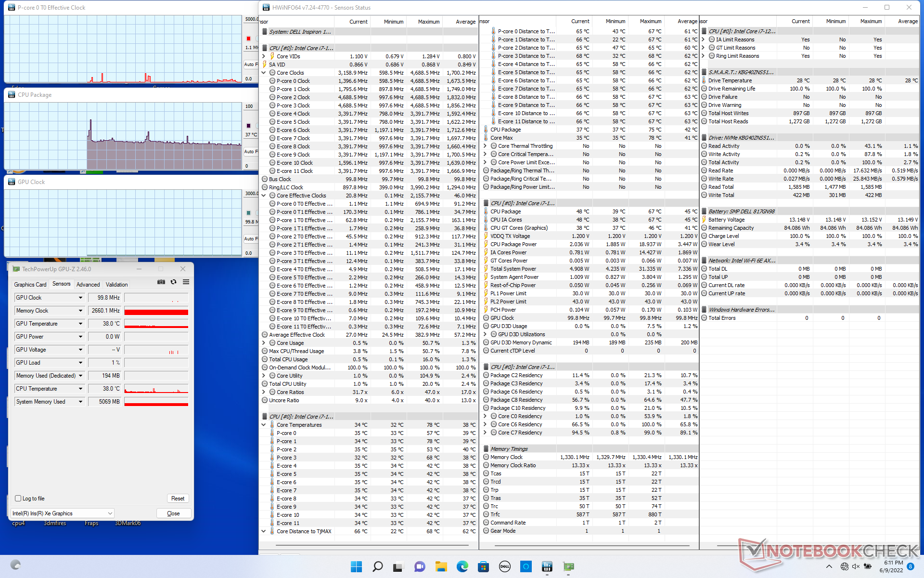Click the GPU-Z screenshot camera icon
Image resolution: width=924 pixels, height=578 pixels.
161,282
